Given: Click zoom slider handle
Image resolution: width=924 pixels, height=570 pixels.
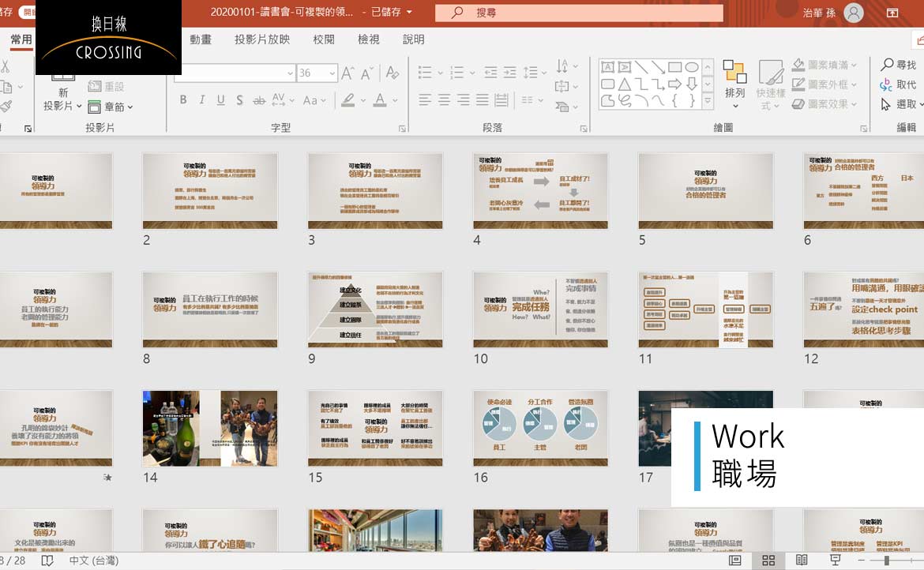Looking at the screenshot, I should [x=886, y=561].
